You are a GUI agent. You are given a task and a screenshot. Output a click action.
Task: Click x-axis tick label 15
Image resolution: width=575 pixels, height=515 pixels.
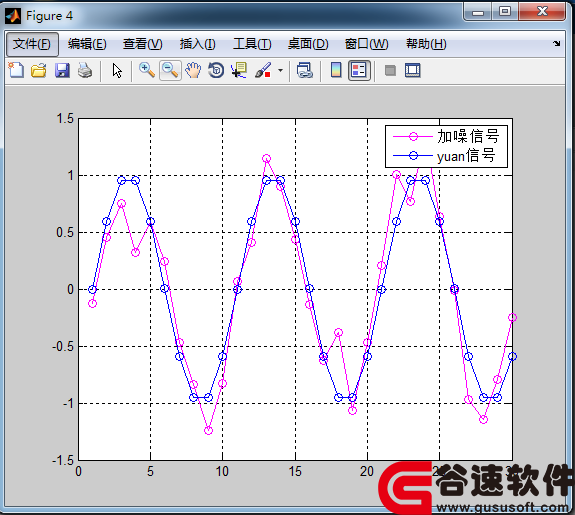pyautogui.click(x=295, y=471)
